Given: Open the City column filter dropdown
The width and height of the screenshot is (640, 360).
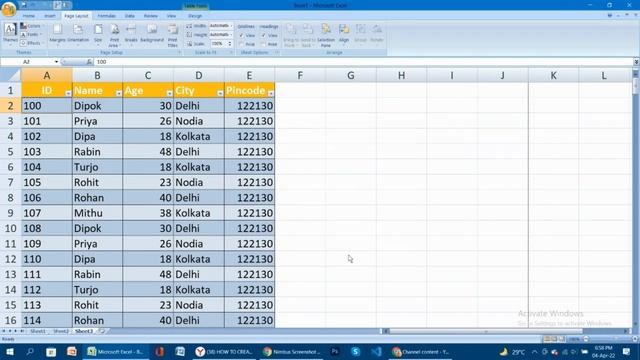Looking at the screenshot, I should pos(220,93).
